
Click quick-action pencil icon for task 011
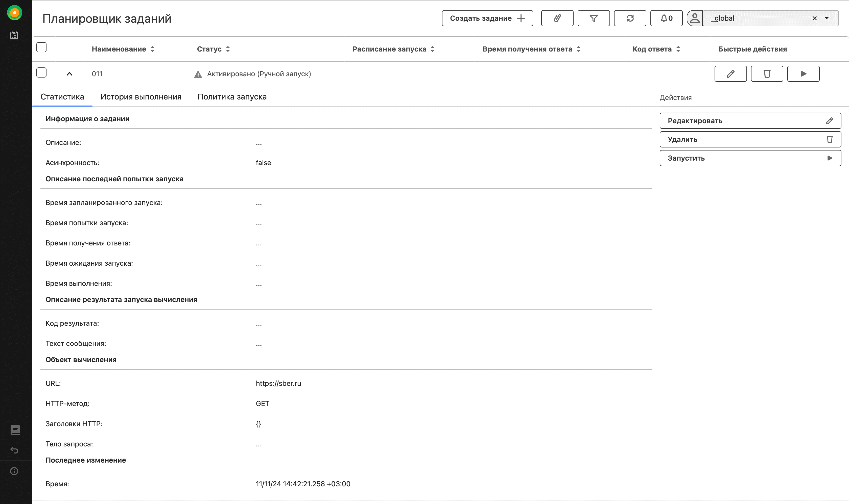pos(730,74)
